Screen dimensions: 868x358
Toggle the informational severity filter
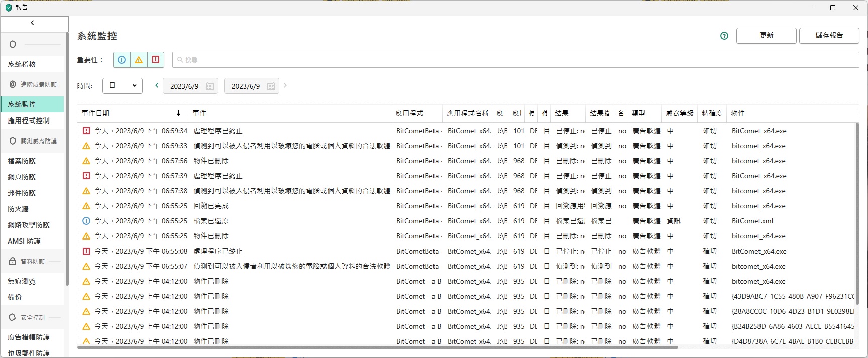122,60
